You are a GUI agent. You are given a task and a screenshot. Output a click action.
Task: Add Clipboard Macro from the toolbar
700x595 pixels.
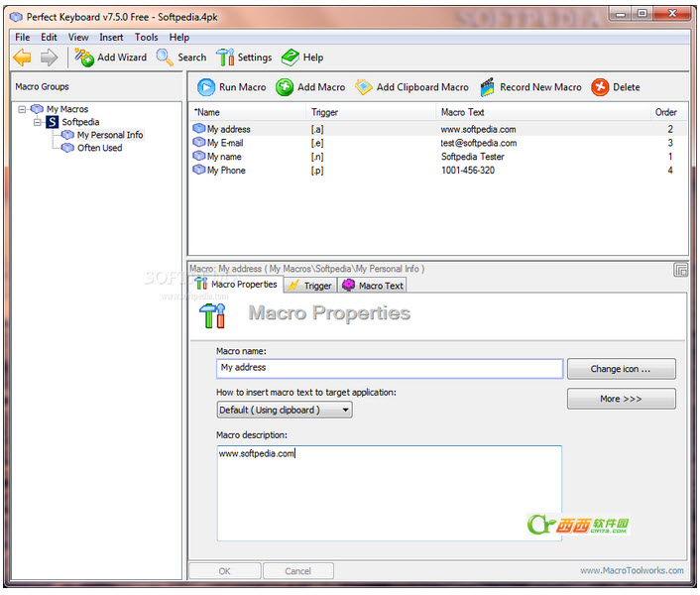click(x=411, y=87)
